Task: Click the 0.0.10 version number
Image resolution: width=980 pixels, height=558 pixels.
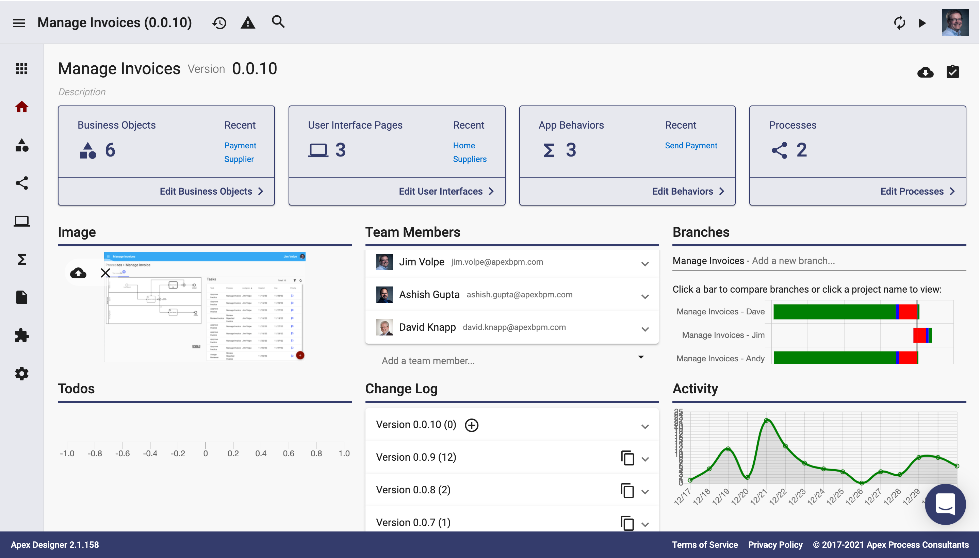Action: [x=255, y=69]
